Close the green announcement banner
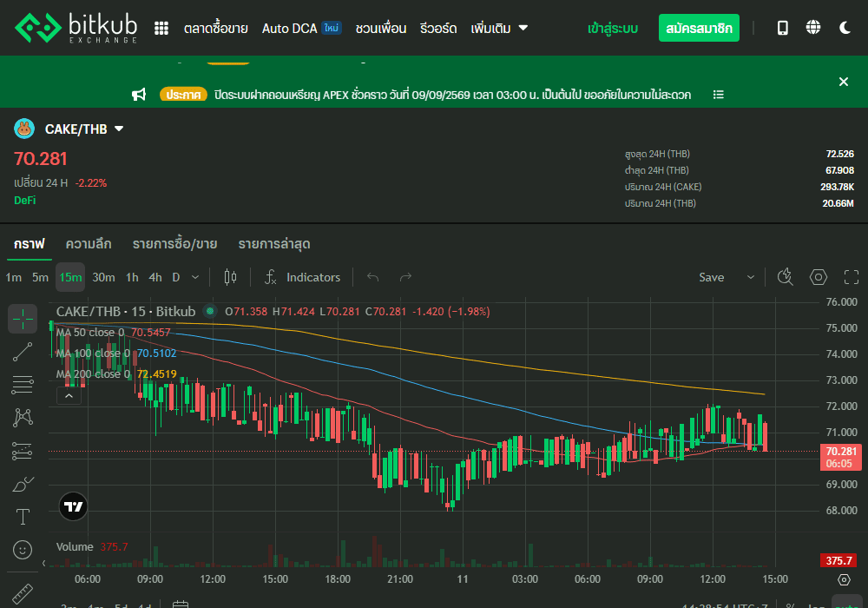Screen dimensions: 868x608 point(844,82)
